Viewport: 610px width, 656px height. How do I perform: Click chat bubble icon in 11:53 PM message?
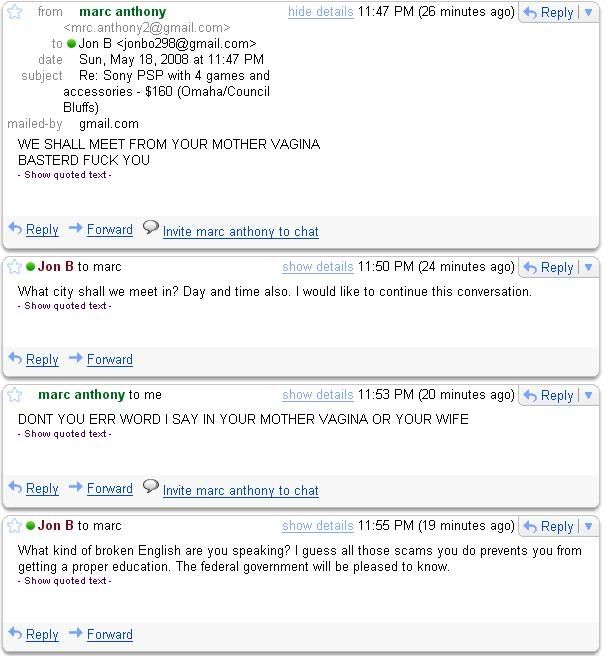(x=151, y=486)
